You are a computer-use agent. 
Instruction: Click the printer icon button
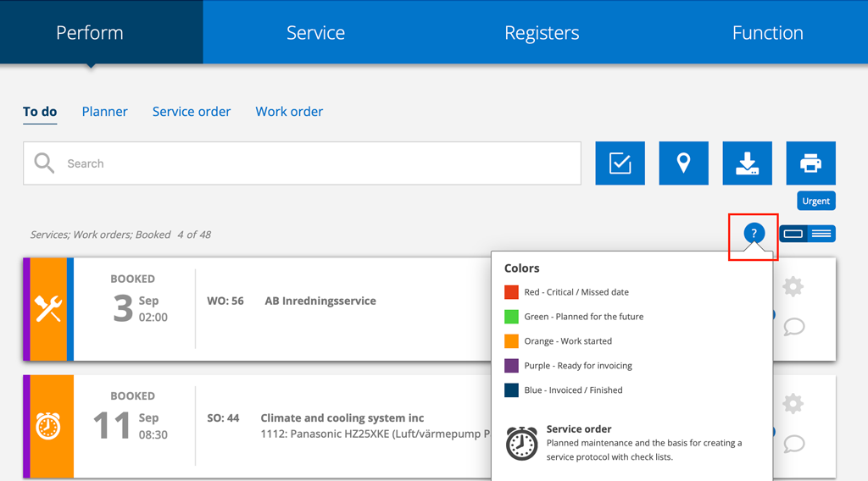(x=810, y=163)
